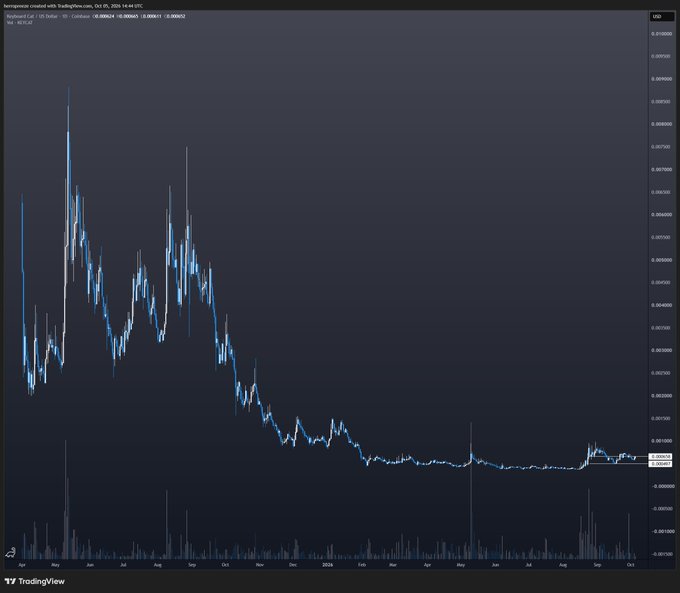The width and height of the screenshot is (680, 593).
Task: Click the 0.003000 value on the price scale
Action: (661, 351)
